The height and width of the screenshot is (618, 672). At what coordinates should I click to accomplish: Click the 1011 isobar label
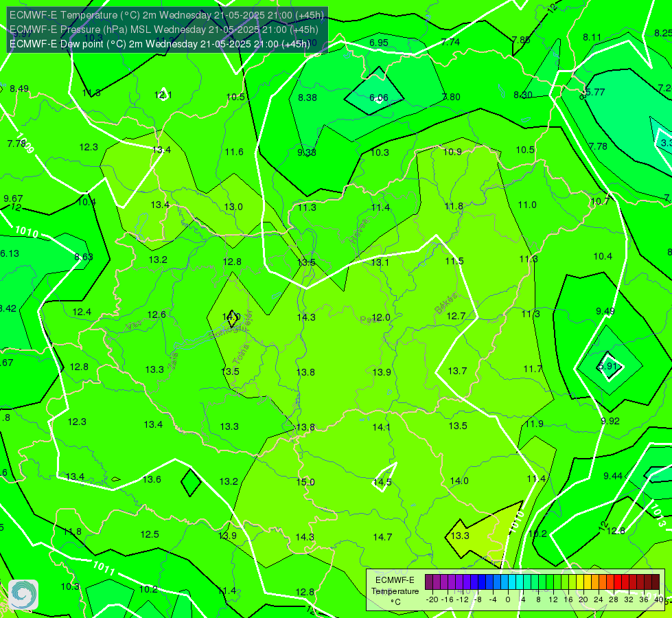tap(104, 569)
